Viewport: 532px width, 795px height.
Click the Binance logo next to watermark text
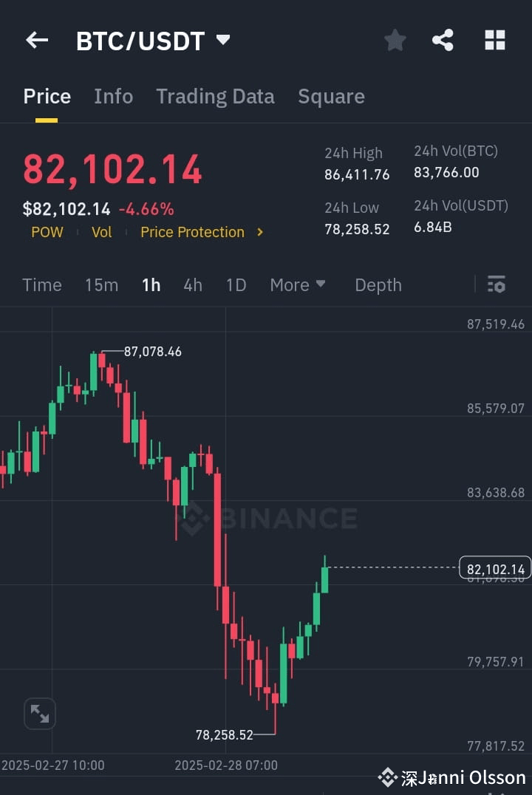(x=197, y=519)
